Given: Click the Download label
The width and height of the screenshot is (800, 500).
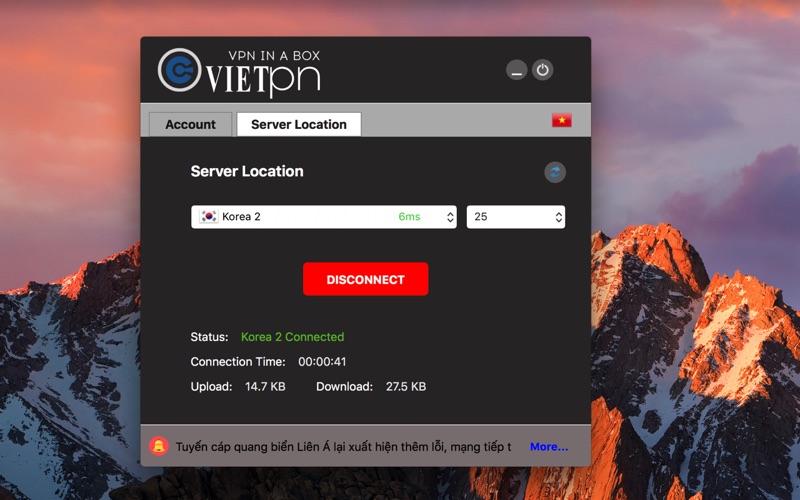Looking at the screenshot, I should (x=344, y=387).
